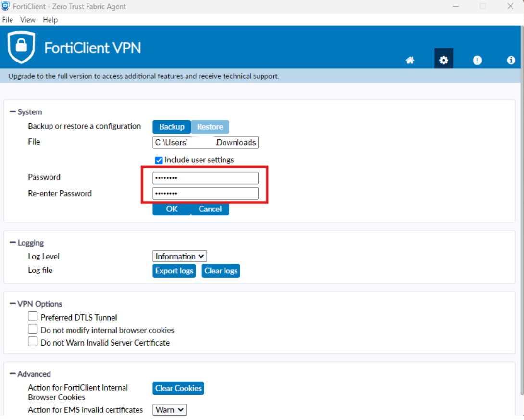Click the FortiClient title bar app icon
Viewport: 524px width, 420px height.
(x=5, y=6)
